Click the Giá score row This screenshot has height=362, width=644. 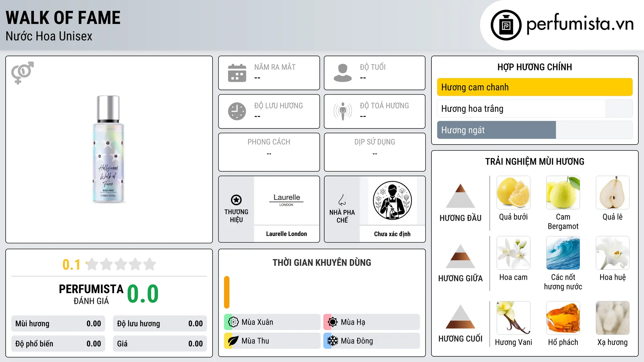pyautogui.click(x=160, y=344)
